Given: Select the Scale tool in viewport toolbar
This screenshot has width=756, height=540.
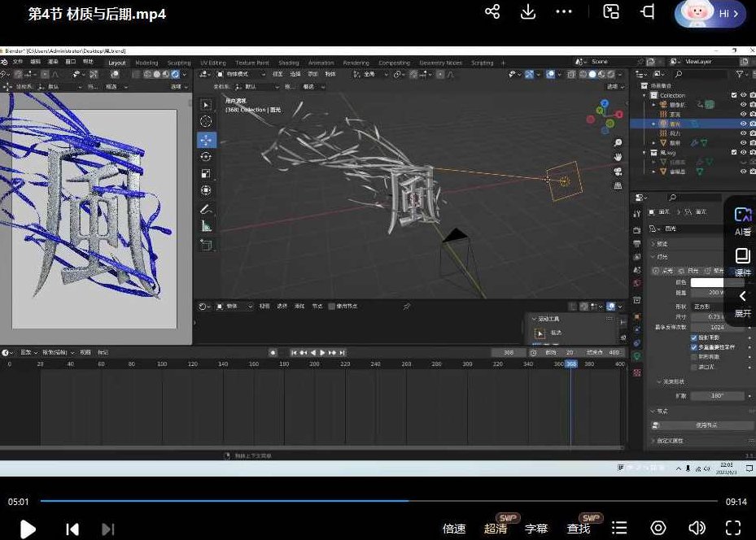Looking at the screenshot, I should [x=206, y=173].
